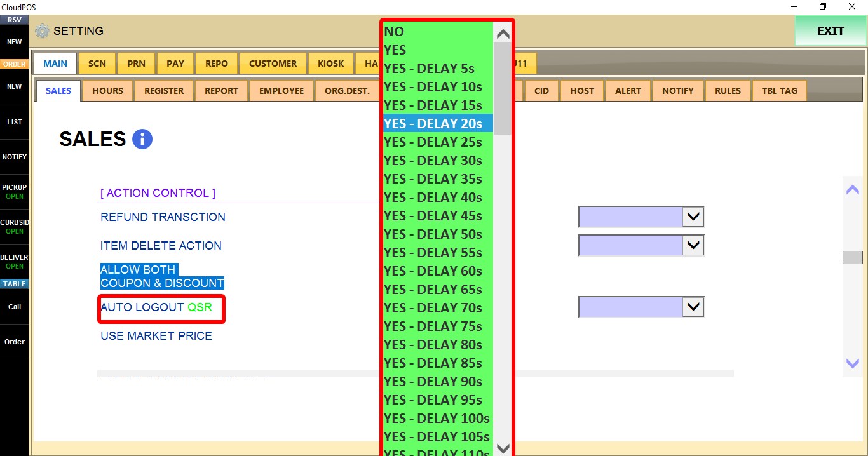This screenshot has height=456, width=868.
Task: Select the NOTIFY sub-tab
Action: tap(678, 91)
